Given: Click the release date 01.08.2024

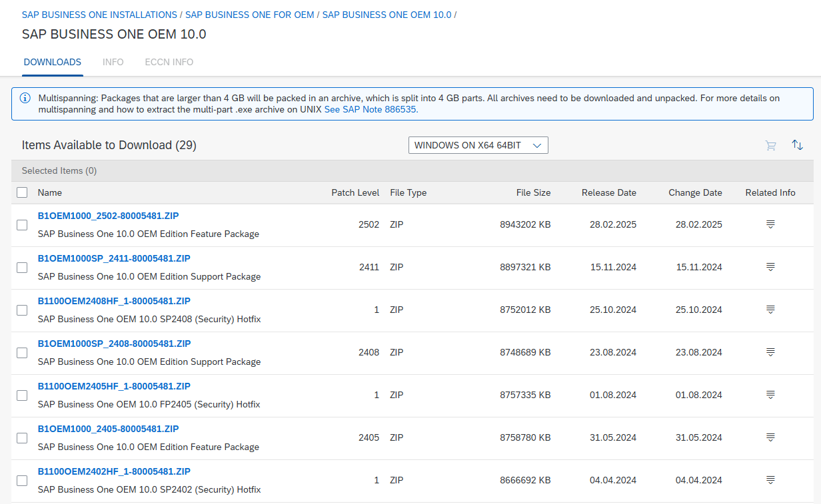Looking at the screenshot, I should pos(613,395).
